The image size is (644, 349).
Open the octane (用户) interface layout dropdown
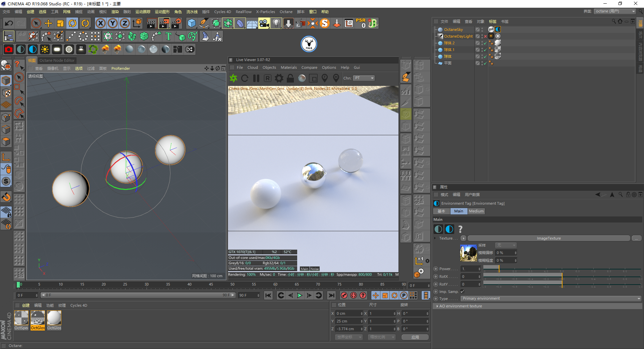click(615, 11)
